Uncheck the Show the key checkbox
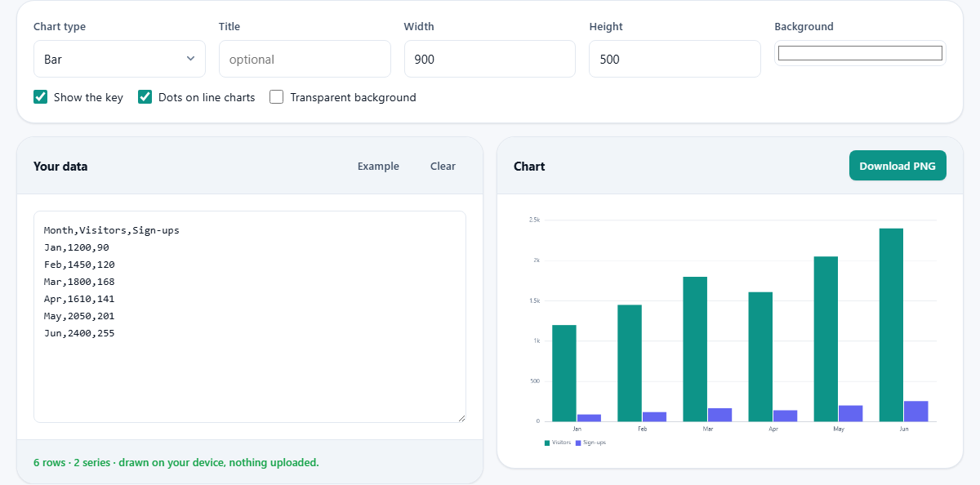Image resolution: width=980 pixels, height=485 pixels. pos(41,97)
